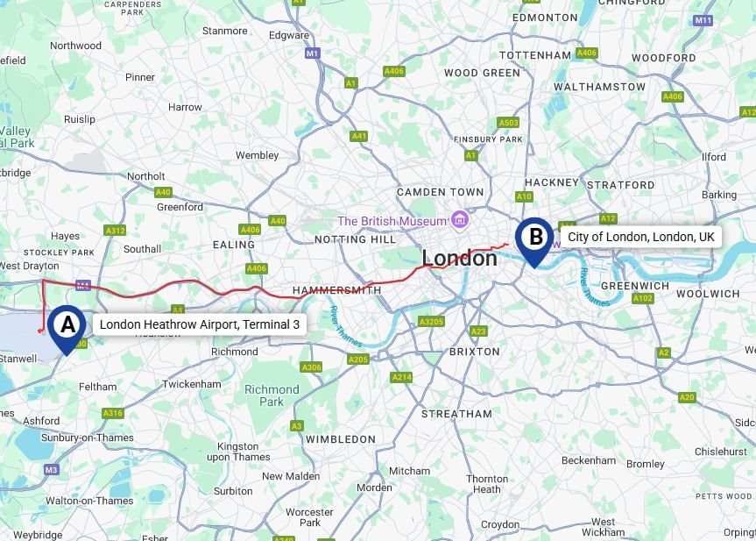
Task: Click the A102 road shield near Greenwich
Action: click(x=643, y=298)
